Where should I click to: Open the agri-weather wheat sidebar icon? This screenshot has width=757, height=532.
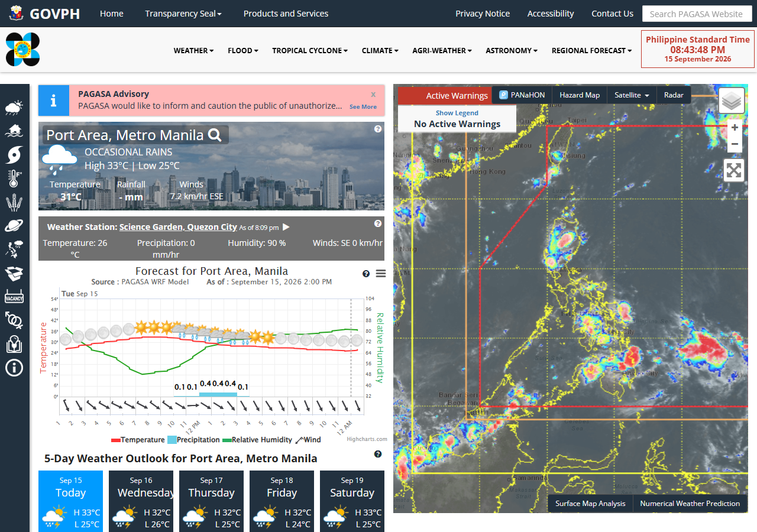point(14,203)
